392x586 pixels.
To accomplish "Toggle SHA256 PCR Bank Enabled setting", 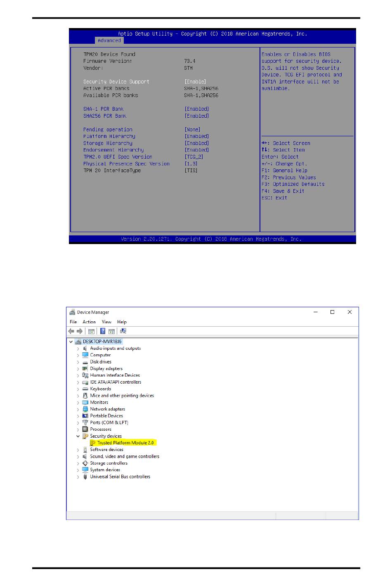I will point(196,116).
